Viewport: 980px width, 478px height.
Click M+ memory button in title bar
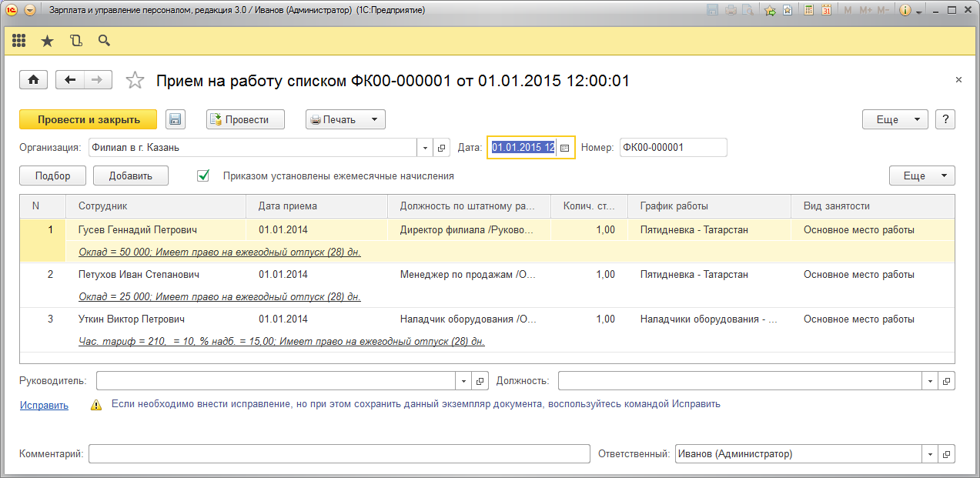[x=865, y=11]
